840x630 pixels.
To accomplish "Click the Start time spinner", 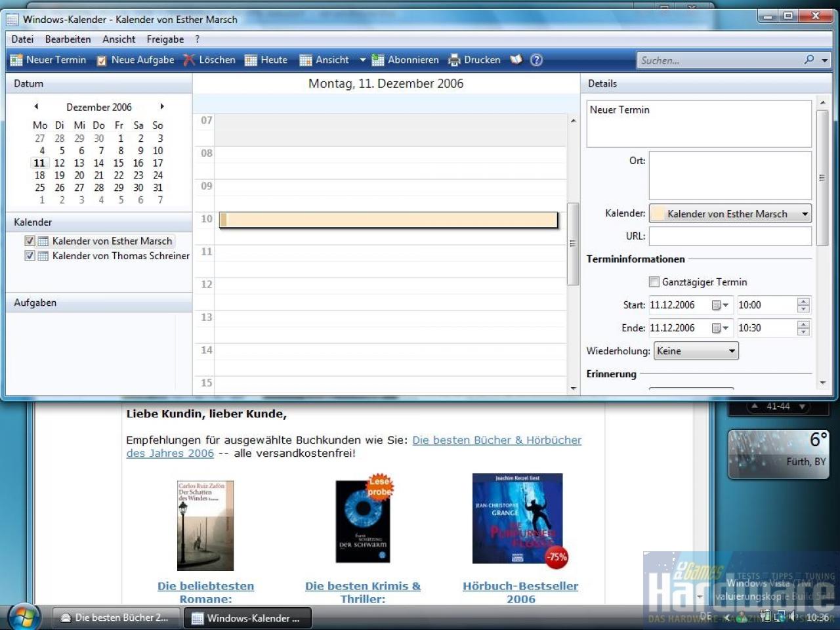I will (x=803, y=305).
